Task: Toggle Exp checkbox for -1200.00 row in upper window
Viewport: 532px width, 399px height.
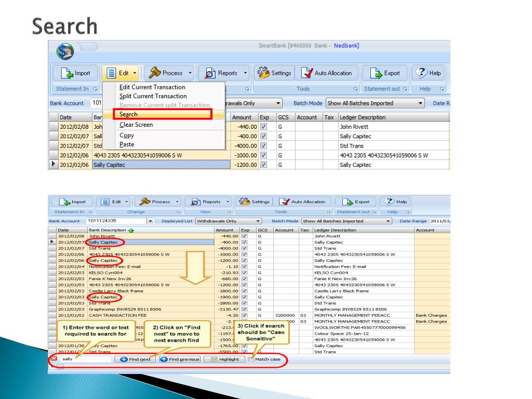Action: point(263,165)
